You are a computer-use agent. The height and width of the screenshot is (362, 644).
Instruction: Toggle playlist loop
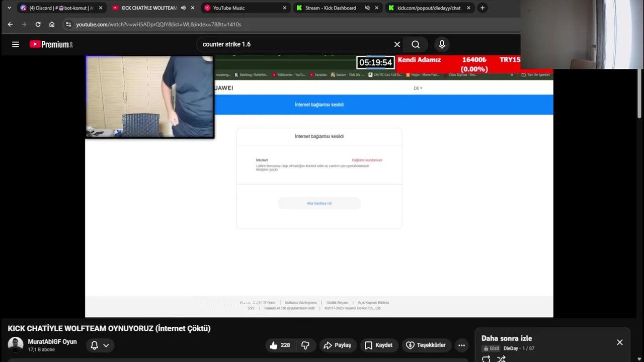486,359
